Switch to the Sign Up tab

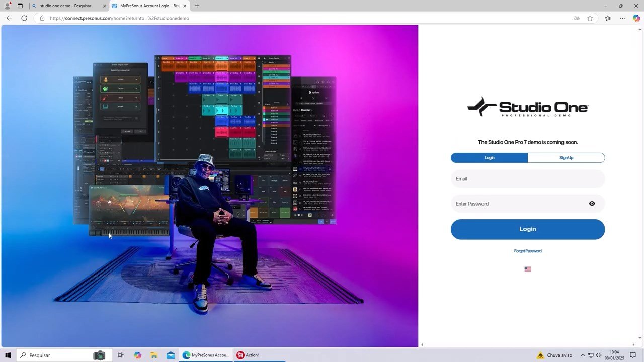566,157
